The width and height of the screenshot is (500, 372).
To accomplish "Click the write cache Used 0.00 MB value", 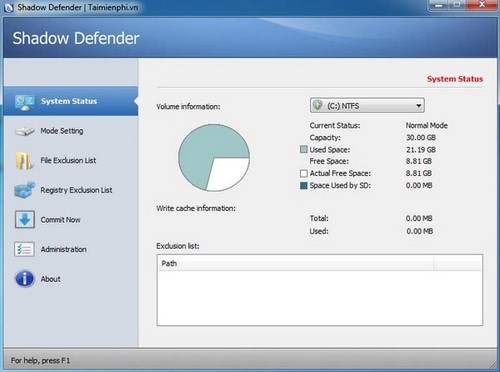I will pos(419,231).
